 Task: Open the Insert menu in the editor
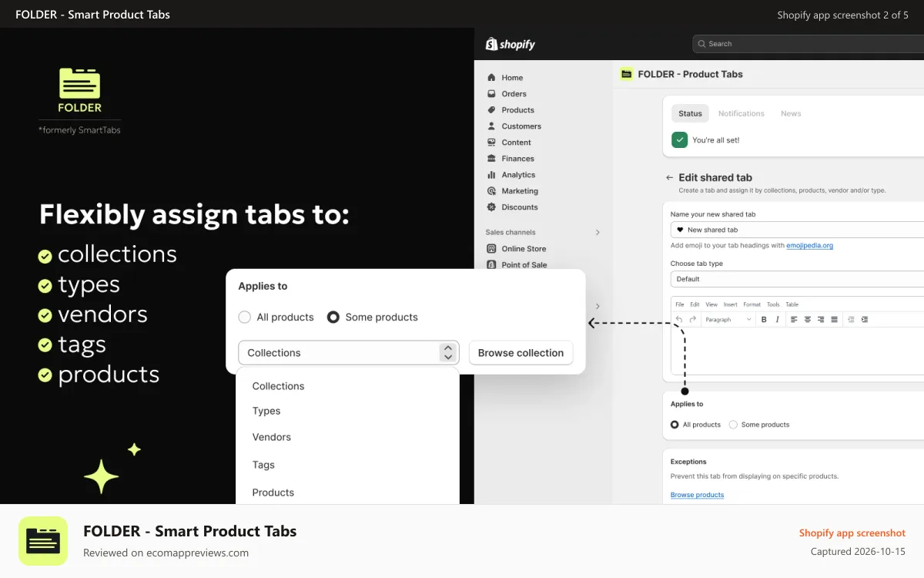tap(731, 304)
